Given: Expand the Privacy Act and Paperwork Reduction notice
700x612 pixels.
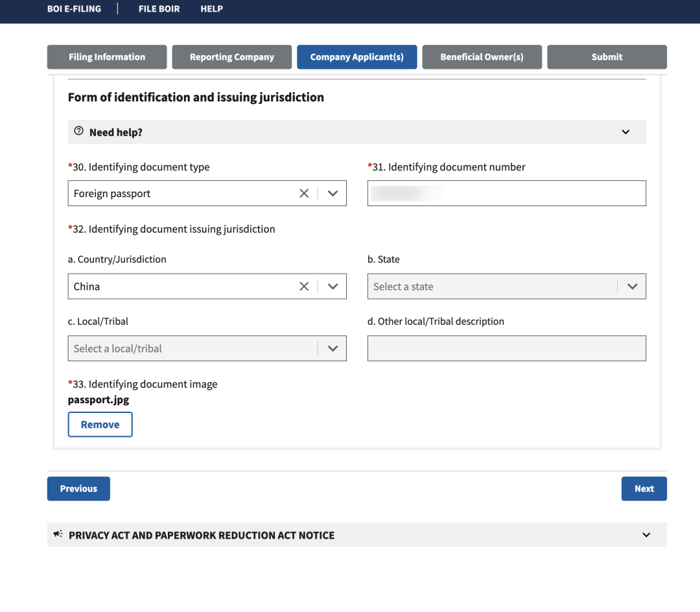Looking at the screenshot, I should 646,535.
